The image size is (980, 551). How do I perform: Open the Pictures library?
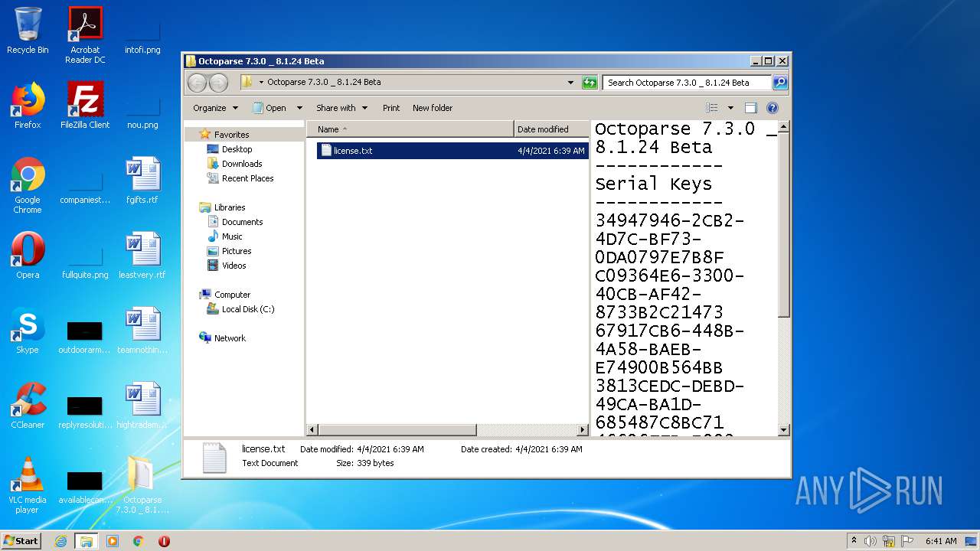coord(237,251)
